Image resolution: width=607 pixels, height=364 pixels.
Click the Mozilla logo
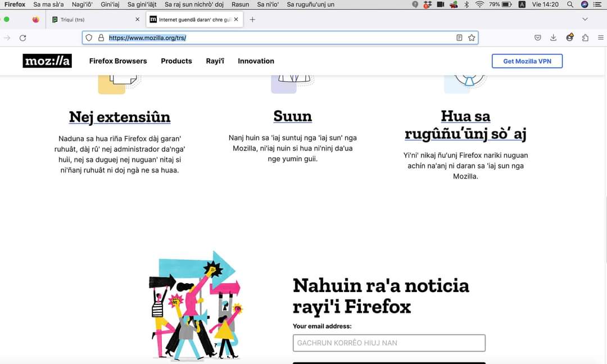47,61
